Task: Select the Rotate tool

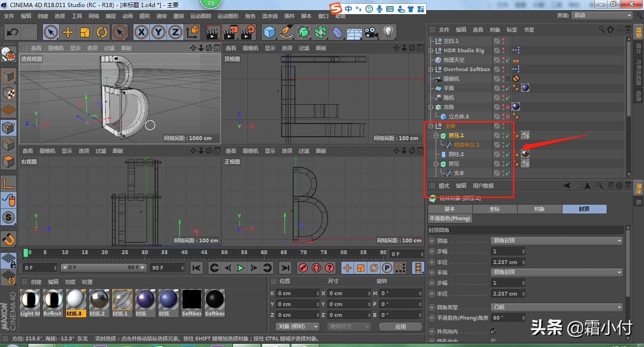Action: 102,32
